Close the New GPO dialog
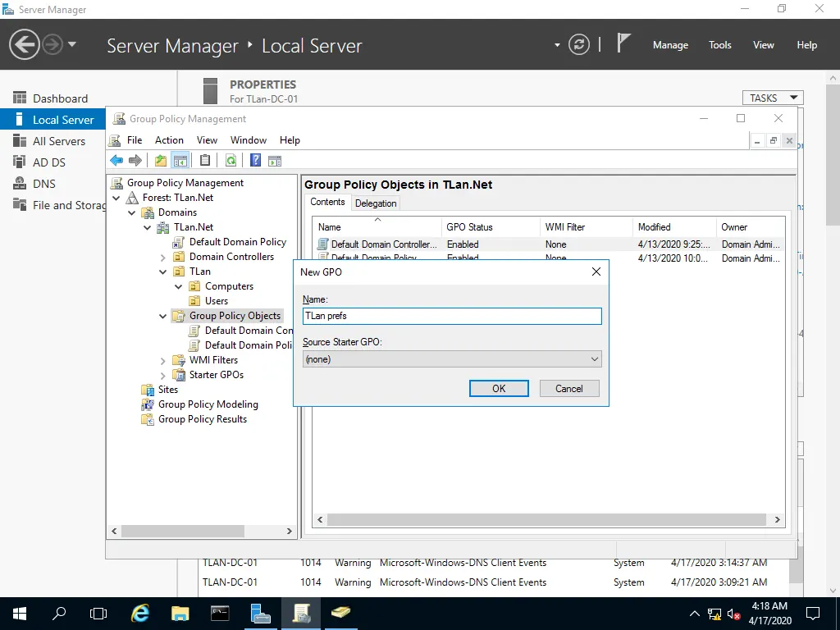Screen dimensions: 840x630 pyautogui.click(x=596, y=272)
